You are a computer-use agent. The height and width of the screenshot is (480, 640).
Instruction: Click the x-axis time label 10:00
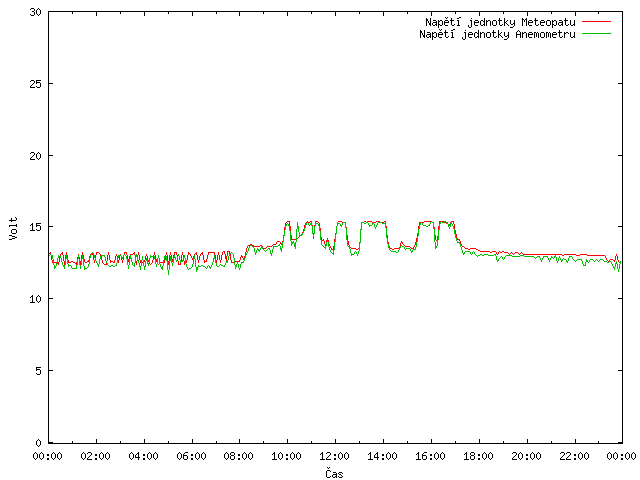point(287,456)
